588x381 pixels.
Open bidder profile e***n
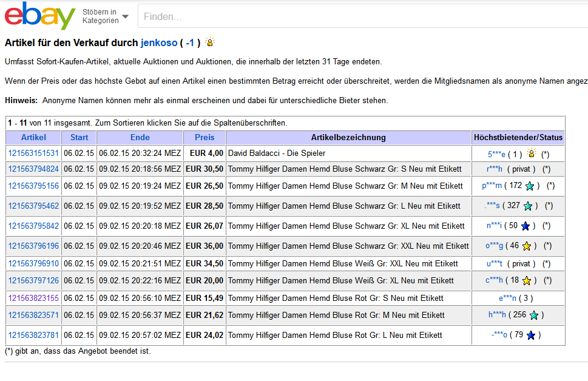[507, 298]
